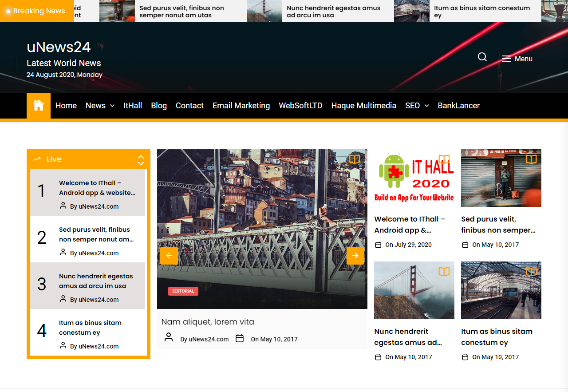This screenshot has width=568, height=392.
Task: Click the home icon in the navigation bar
Action: point(38,106)
